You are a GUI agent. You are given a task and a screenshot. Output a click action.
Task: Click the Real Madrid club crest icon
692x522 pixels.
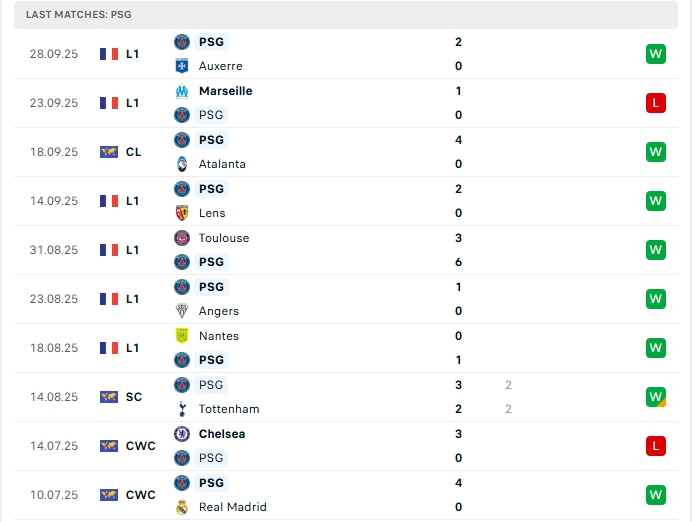click(182, 507)
